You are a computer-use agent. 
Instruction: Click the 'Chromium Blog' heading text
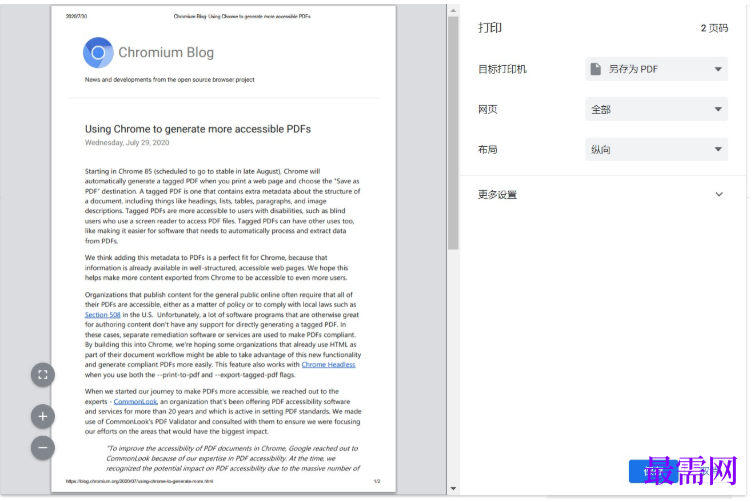pos(166,53)
